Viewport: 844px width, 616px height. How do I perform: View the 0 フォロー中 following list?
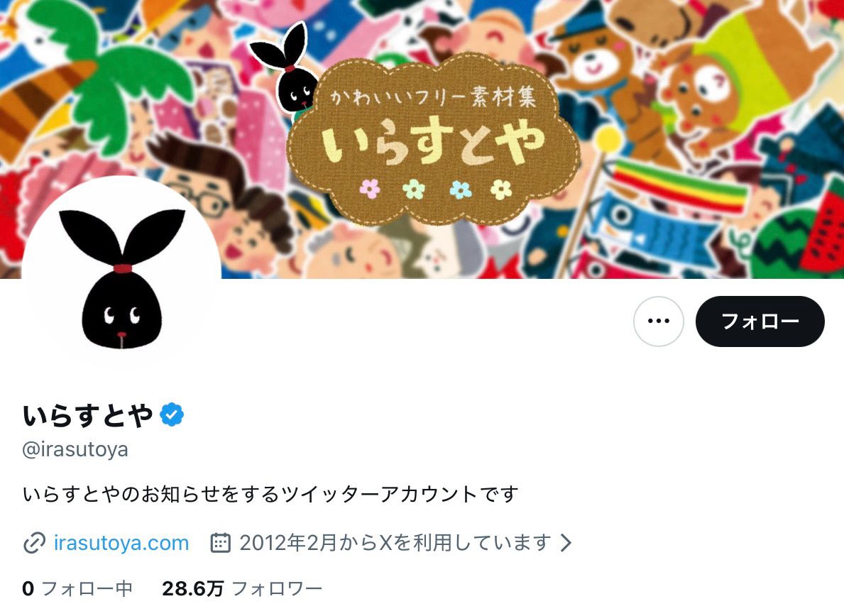(77, 588)
